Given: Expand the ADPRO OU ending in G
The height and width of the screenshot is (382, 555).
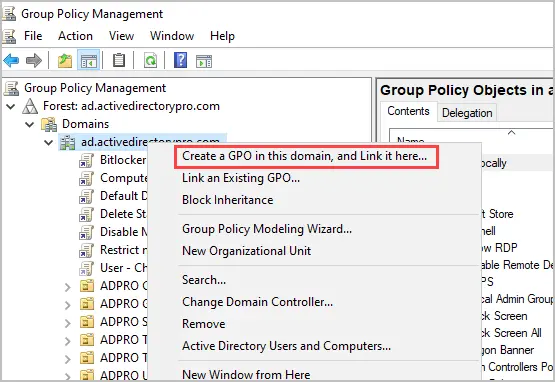Looking at the screenshot, I should (x=68, y=305).
